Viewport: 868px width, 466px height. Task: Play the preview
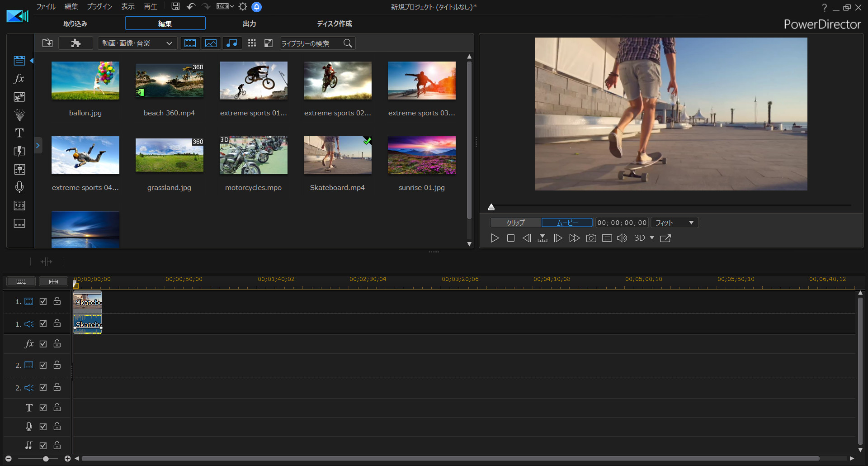(x=495, y=238)
